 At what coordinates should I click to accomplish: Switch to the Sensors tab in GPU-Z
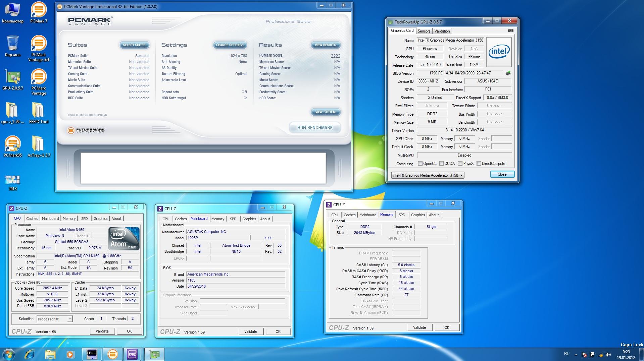coord(424,31)
